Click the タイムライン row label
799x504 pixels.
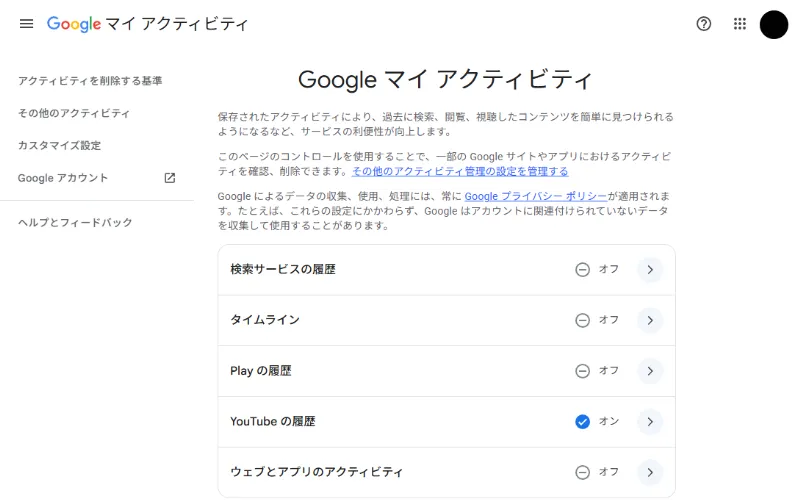265,320
